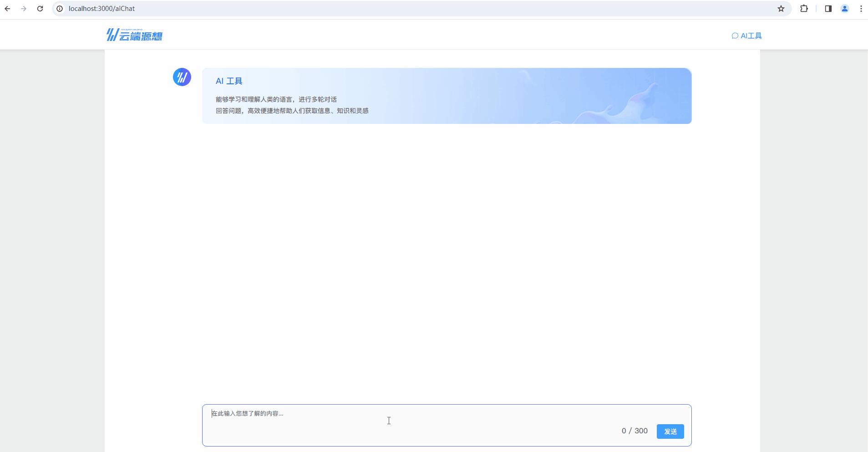
Task: Click the 0 / 300 character counter
Action: [x=635, y=431]
